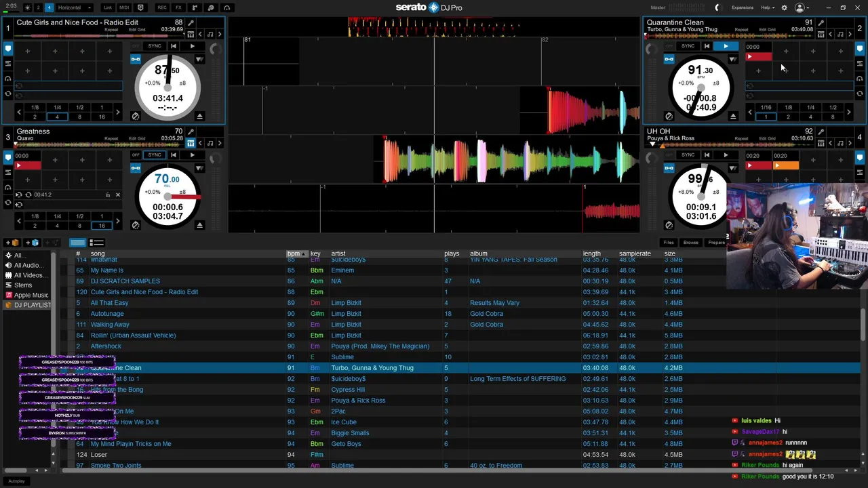This screenshot has height=488, width=868.
Task: Open the FX panel
Action: [178, 7]
